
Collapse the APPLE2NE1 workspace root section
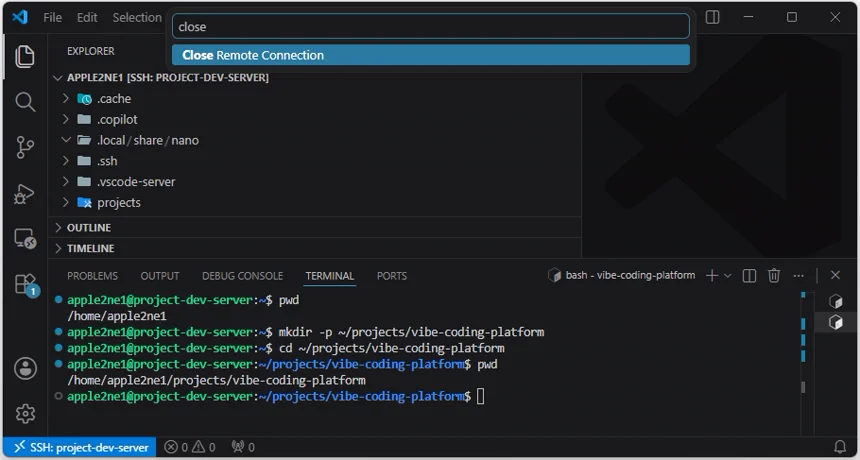58,78
